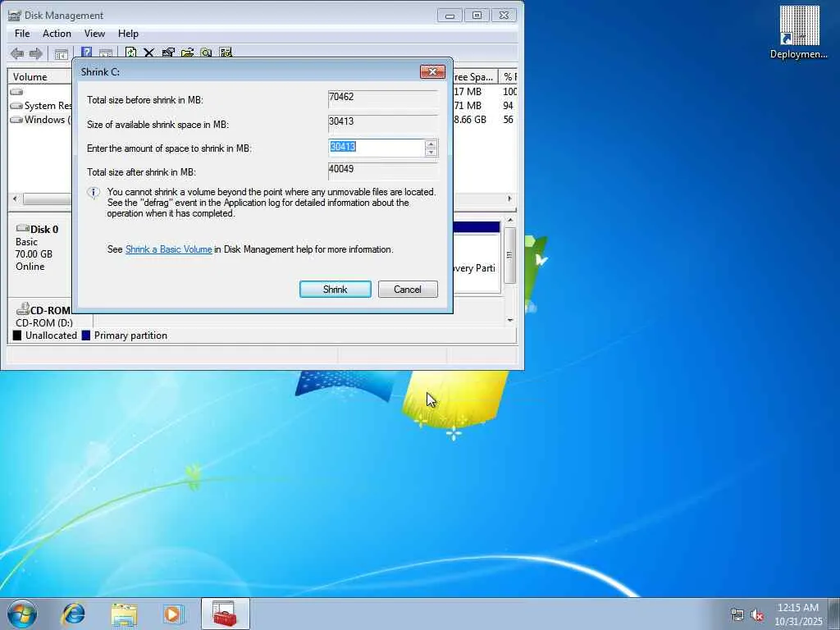Click the CD-ROM drive icon

click(22, 309)
